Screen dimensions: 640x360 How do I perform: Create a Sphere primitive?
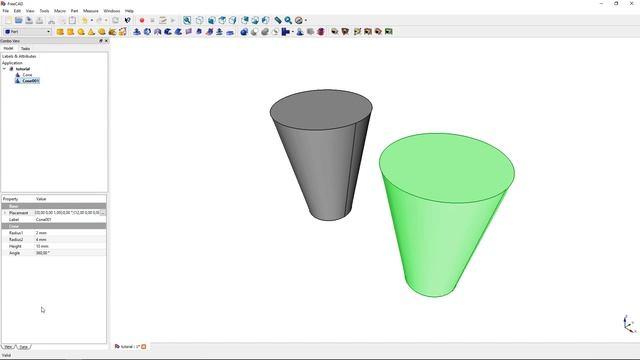81,31
